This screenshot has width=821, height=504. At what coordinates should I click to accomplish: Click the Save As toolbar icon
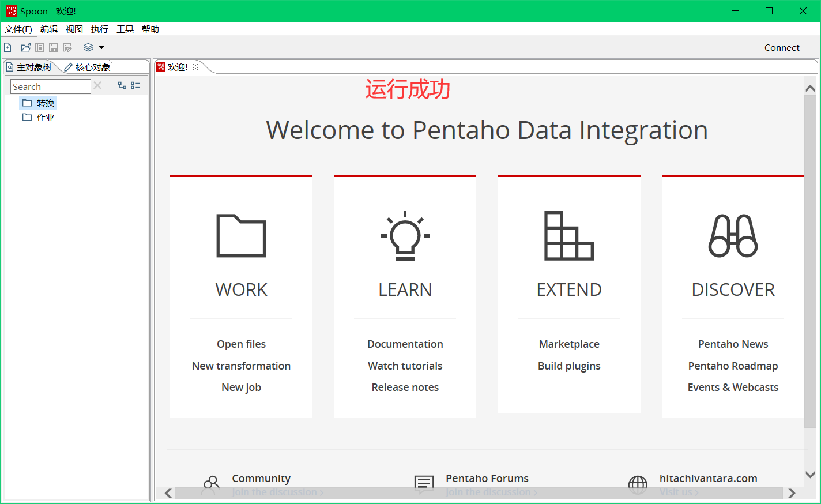click(x=67, y=47)
